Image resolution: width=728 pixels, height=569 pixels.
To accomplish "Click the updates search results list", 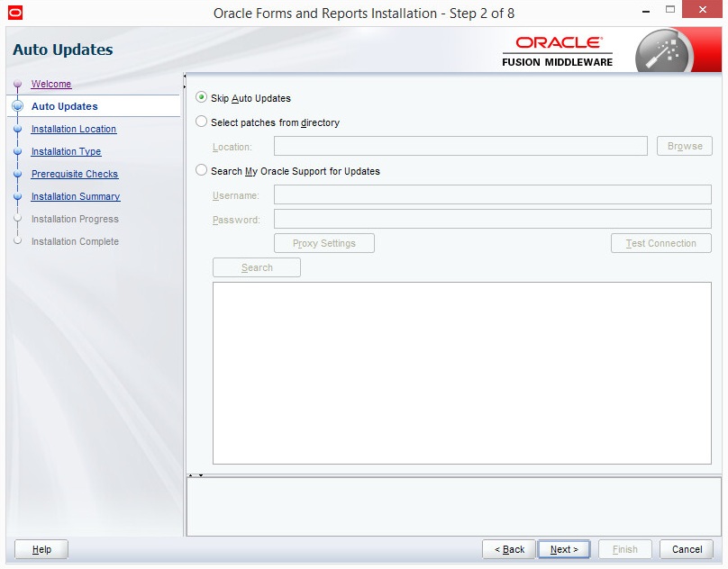I will pyautogui.click(x=462, y=373).
